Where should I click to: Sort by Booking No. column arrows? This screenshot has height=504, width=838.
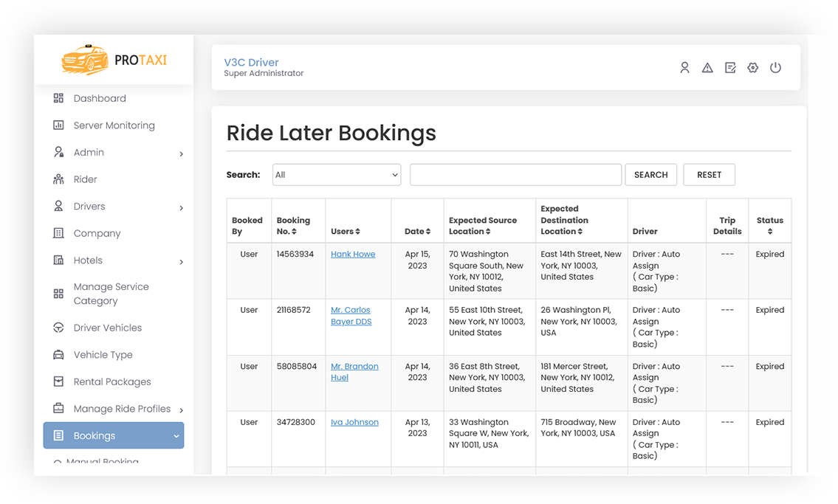tap(294, 232)
